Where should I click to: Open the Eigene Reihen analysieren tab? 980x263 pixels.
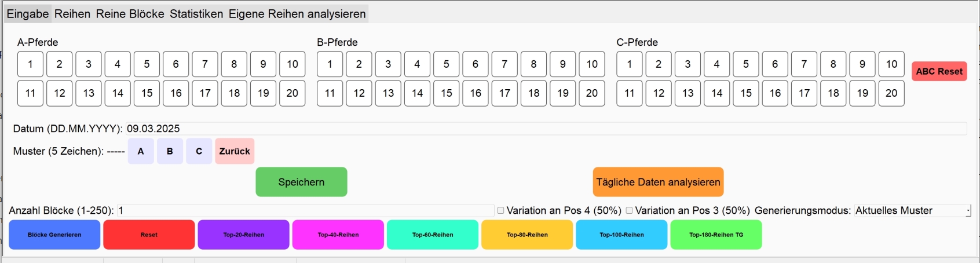click(x=297, y=14)
